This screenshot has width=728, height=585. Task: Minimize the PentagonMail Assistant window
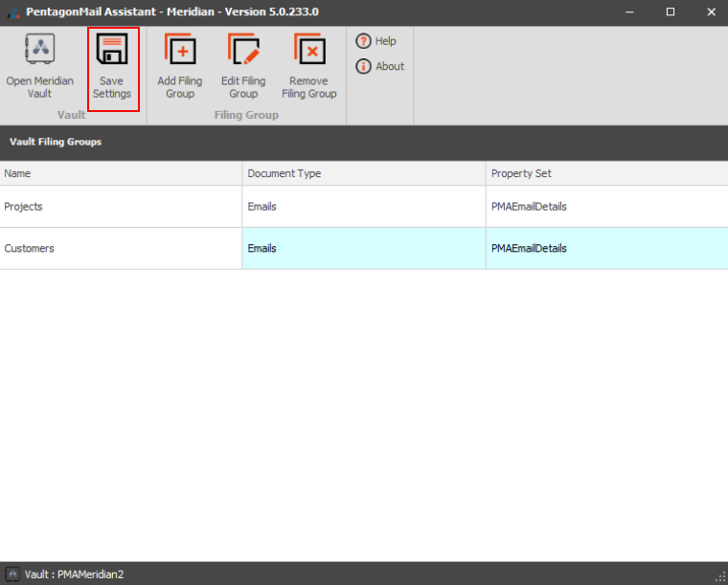629,12
